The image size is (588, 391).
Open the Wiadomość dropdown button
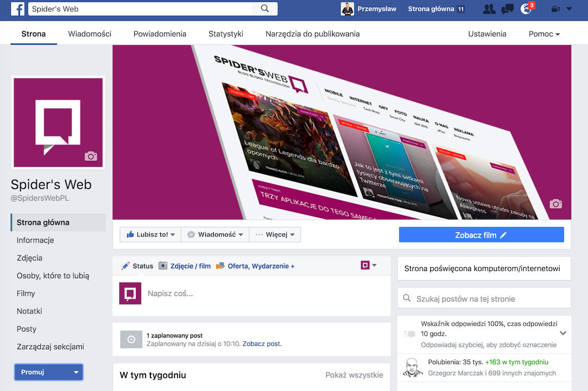click(215, 235)
